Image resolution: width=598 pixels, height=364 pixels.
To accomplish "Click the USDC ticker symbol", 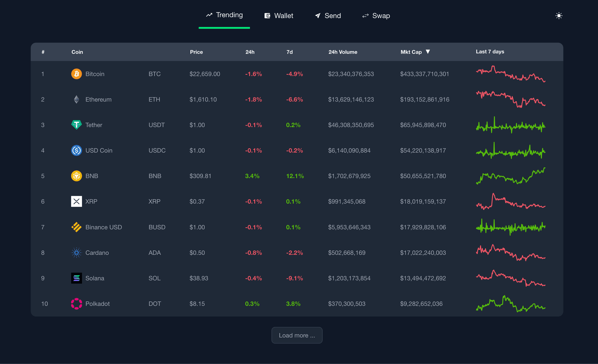I will point(157,150).
